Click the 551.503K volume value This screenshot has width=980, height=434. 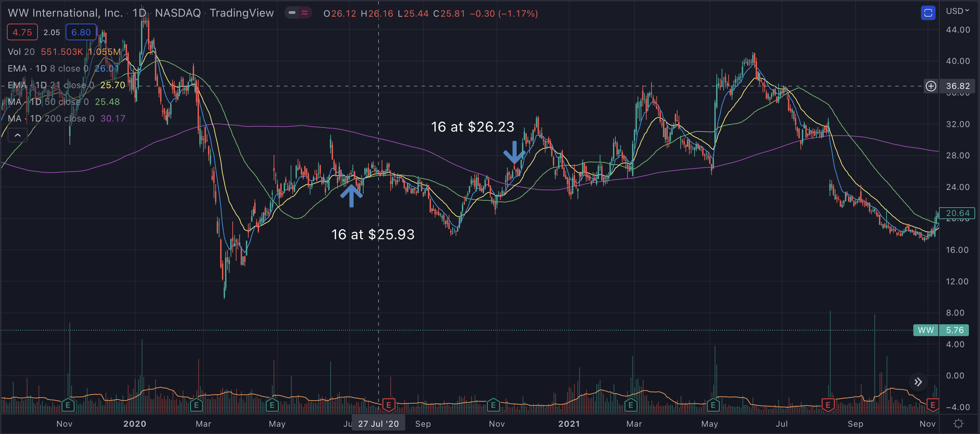click(61, 52)
